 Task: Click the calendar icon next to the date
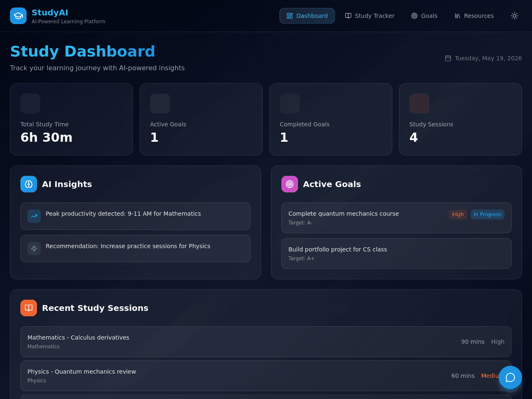coord(448,58)
